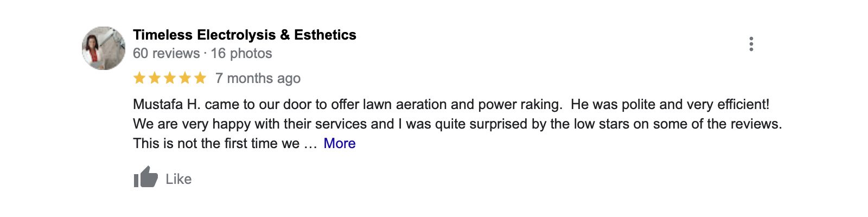Click the first gold rating star
The image size is (868, 217).
coord(139,78)
